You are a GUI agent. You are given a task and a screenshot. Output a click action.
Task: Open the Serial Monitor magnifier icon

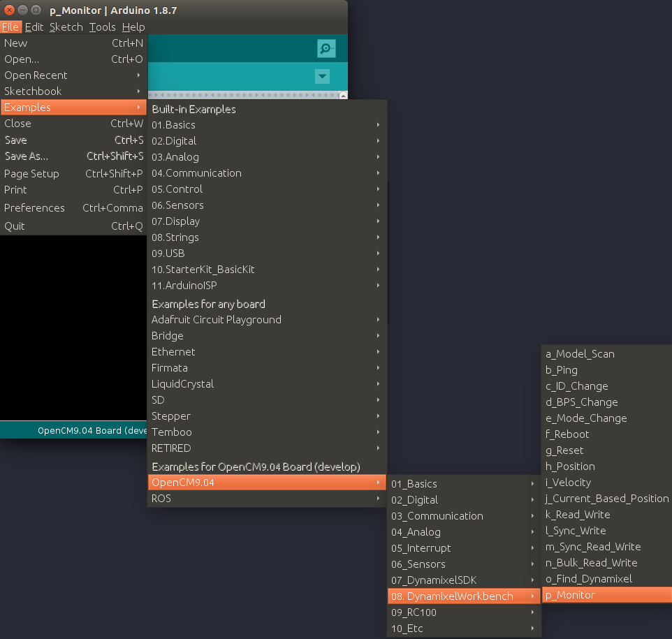[x=326, y=48]
